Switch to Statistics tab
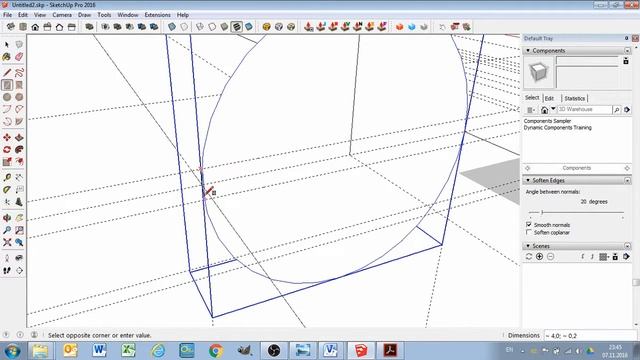Screen dimensions: 640x360 tap(575, 98)
